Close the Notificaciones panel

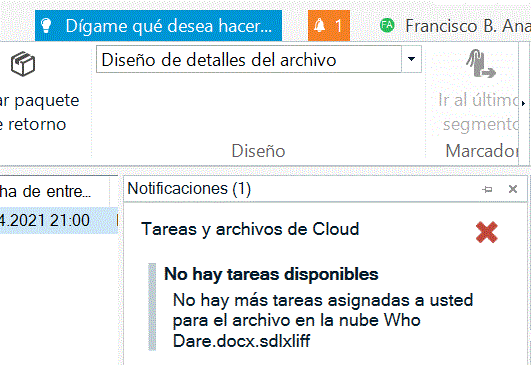(x=513, y=189)
